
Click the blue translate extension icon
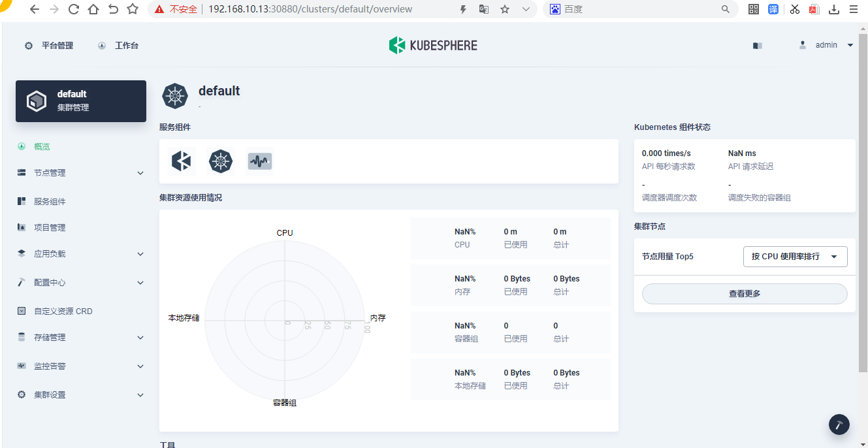point(773,9)
